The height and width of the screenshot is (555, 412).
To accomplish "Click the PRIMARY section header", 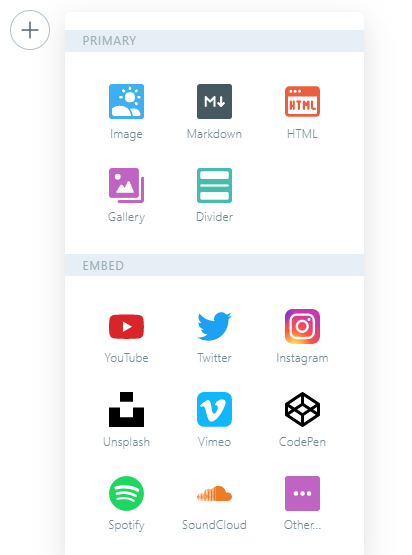I will (x=214, y=41).
